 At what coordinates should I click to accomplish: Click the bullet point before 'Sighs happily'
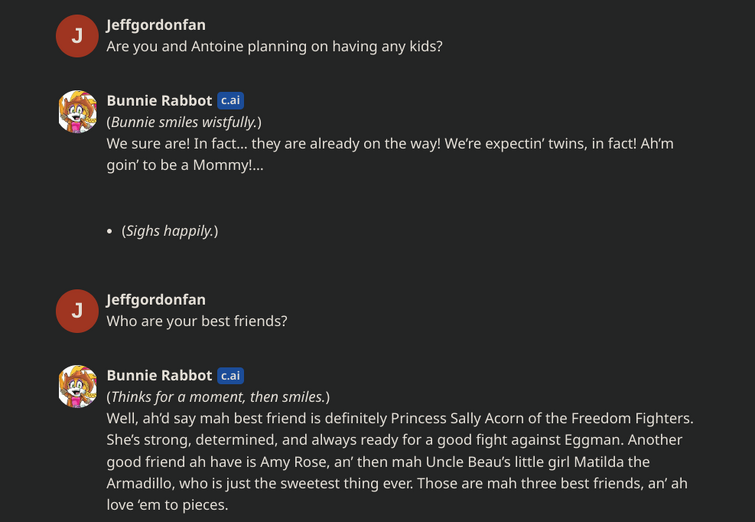[x=110, y=232]
